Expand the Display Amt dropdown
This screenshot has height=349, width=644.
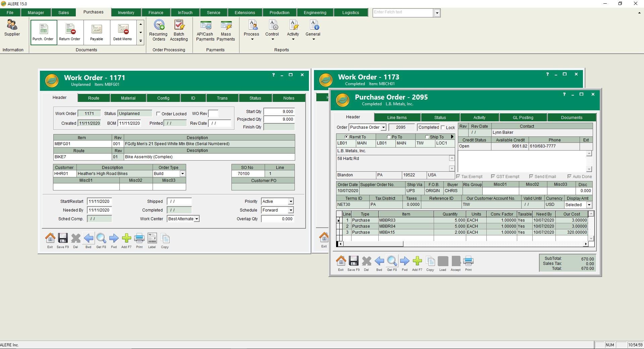coord(589,205)
